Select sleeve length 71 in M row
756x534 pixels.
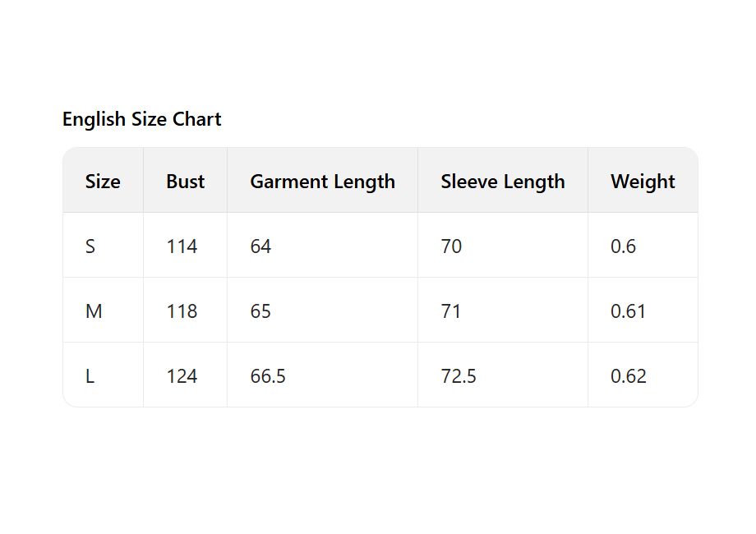(x=451, y=311)
